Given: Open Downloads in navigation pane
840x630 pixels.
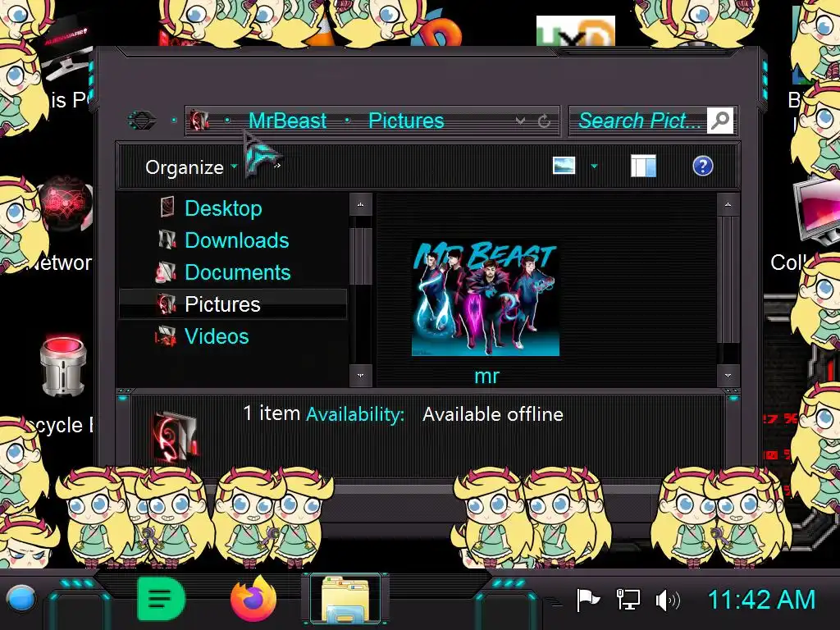Looking at the screenshot, I should coord(236,240).
